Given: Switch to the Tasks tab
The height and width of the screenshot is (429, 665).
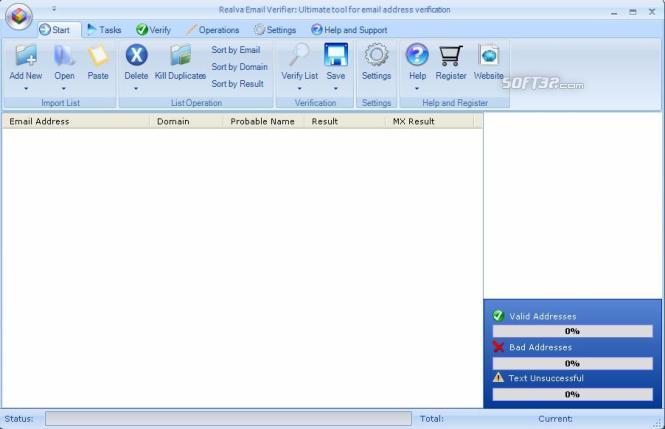Looking at the screenshot, I should [x=104, y=30].
